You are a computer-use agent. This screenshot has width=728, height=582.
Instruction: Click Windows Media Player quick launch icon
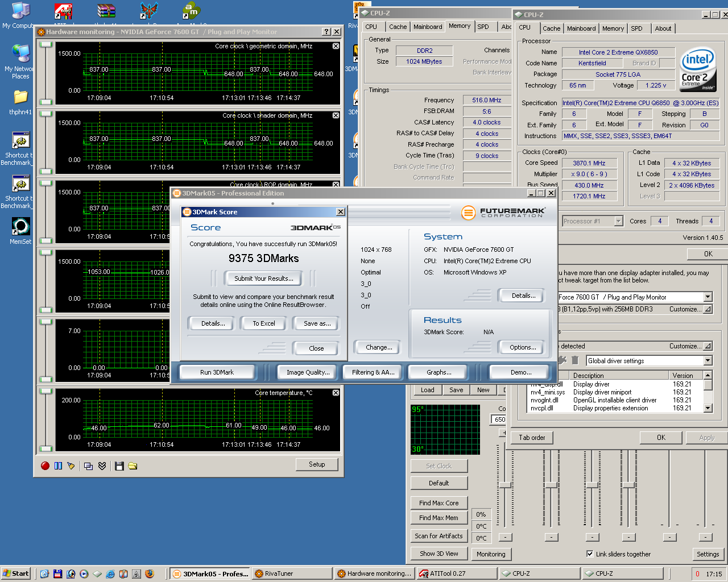click(x=84, y=573)
